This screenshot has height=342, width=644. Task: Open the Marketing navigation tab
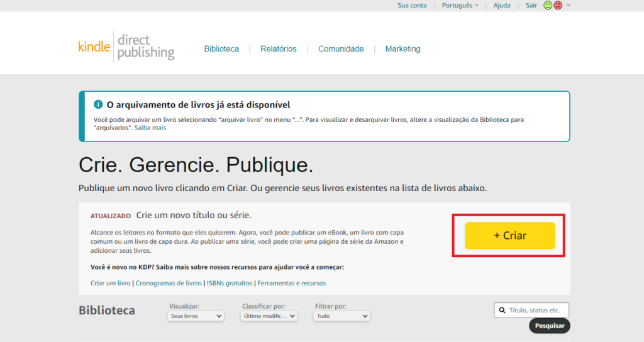403,49
